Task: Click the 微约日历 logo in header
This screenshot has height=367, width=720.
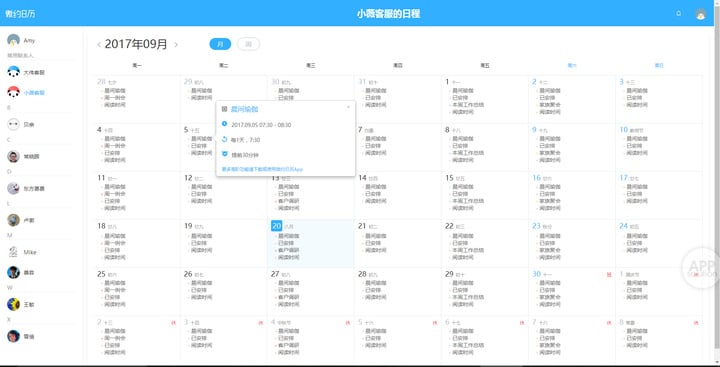Action: 20,14
